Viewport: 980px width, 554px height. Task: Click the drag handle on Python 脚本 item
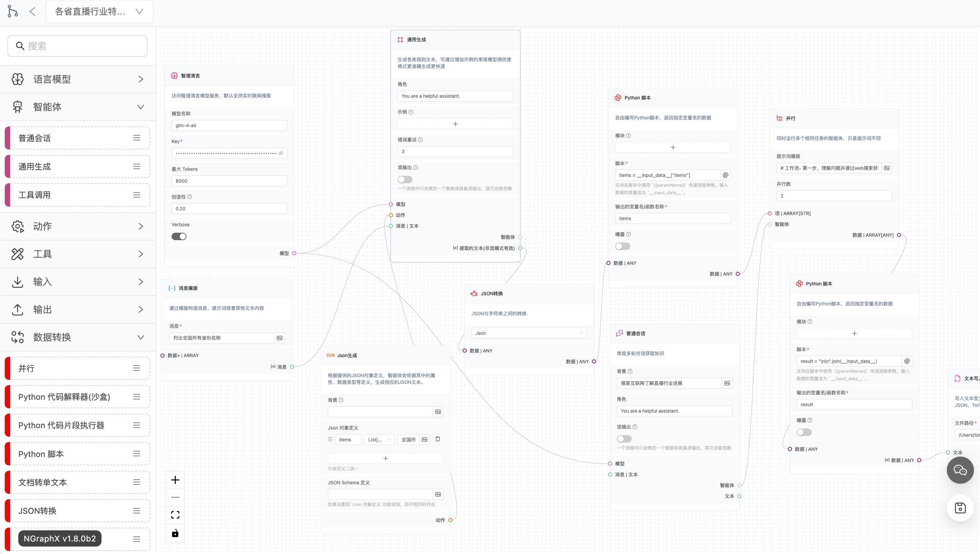137,454
